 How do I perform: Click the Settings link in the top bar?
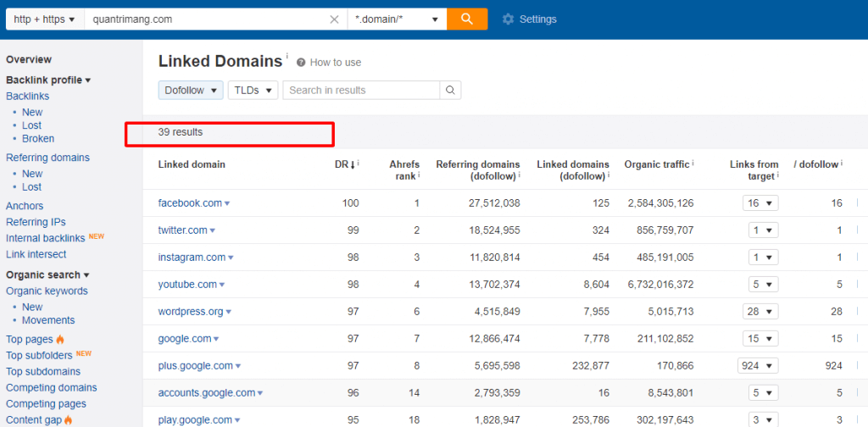coord(538,19)
